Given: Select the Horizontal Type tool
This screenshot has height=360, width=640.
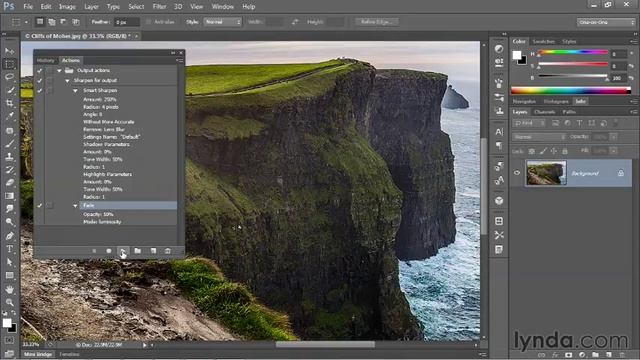Looking at the screenshot, I should click(x=9, y=249).
